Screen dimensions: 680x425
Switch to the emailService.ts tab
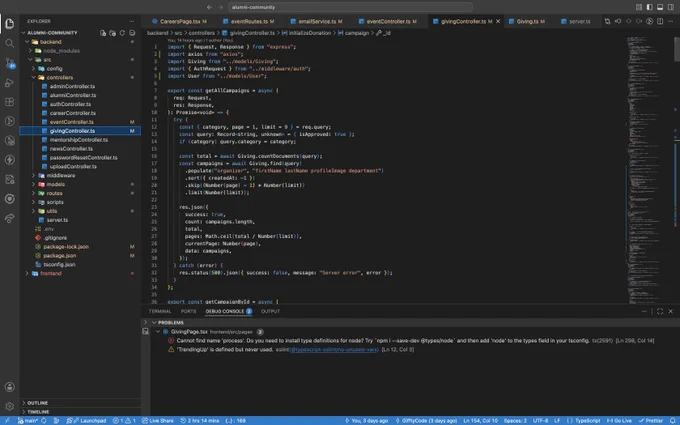tap(317, 21)
